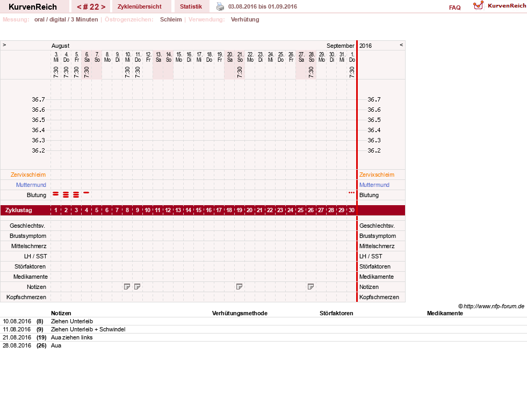Click the left Mittelschmerz row label
The width and height of the screenshot is (527, 420).
click(29, 246)
